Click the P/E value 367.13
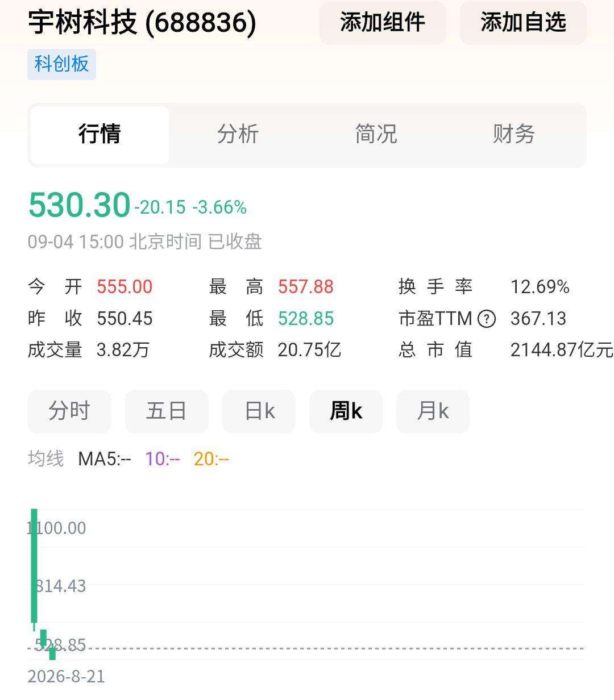This screenshot has height=700, width=614. 538,319
